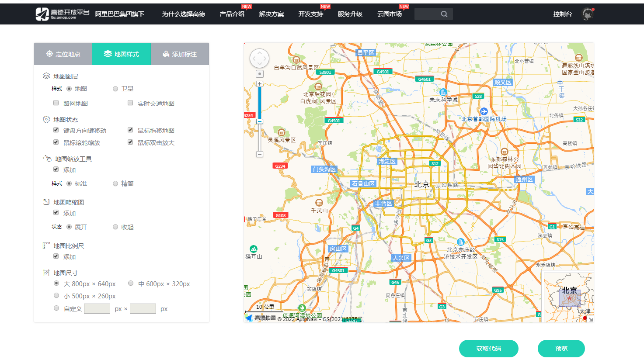Click the S3801 highway shield
Screen dimensions: 644x363
325,72
